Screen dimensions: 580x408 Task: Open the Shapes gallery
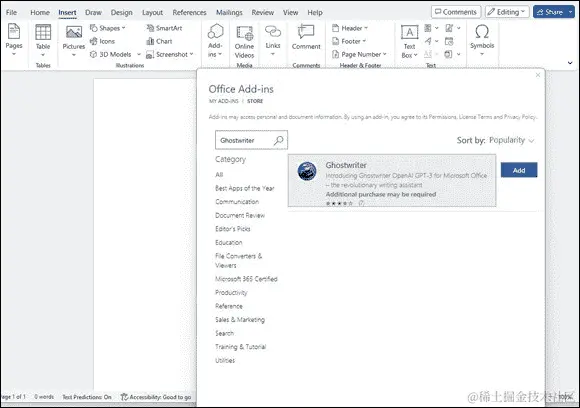[108, 28]
